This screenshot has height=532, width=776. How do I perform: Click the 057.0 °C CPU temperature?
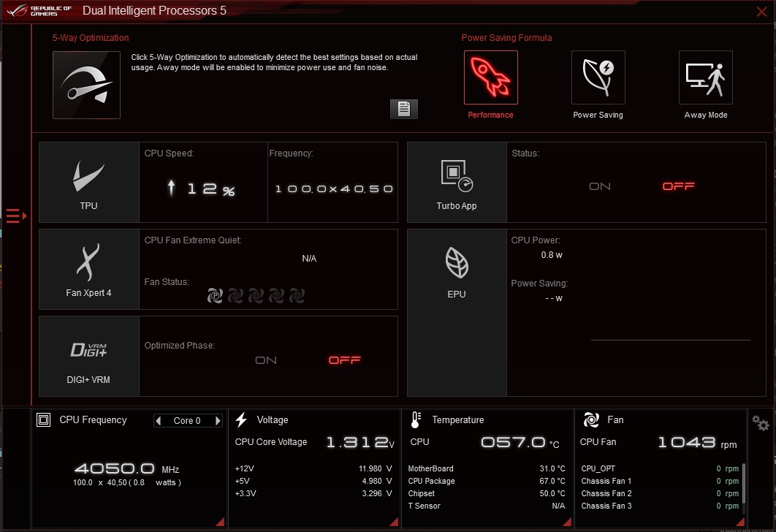pos(520,442)
